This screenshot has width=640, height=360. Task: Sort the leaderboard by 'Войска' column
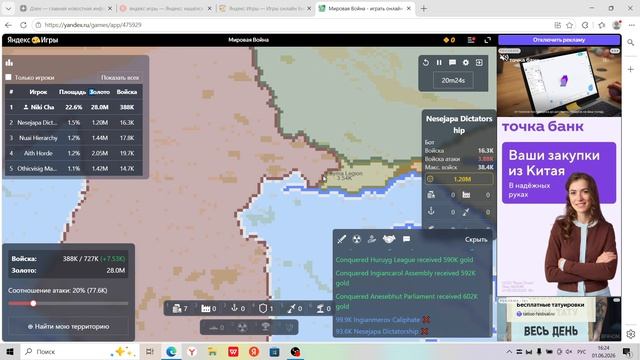point(127,92)
